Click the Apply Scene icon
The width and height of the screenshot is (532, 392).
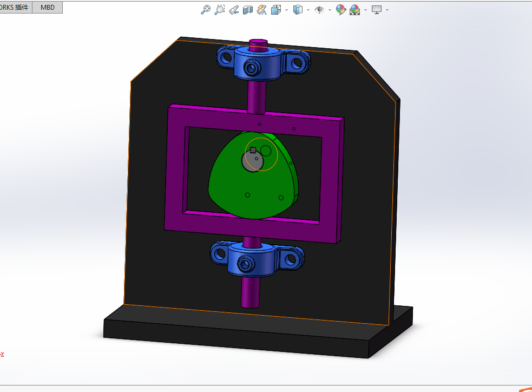354,10
